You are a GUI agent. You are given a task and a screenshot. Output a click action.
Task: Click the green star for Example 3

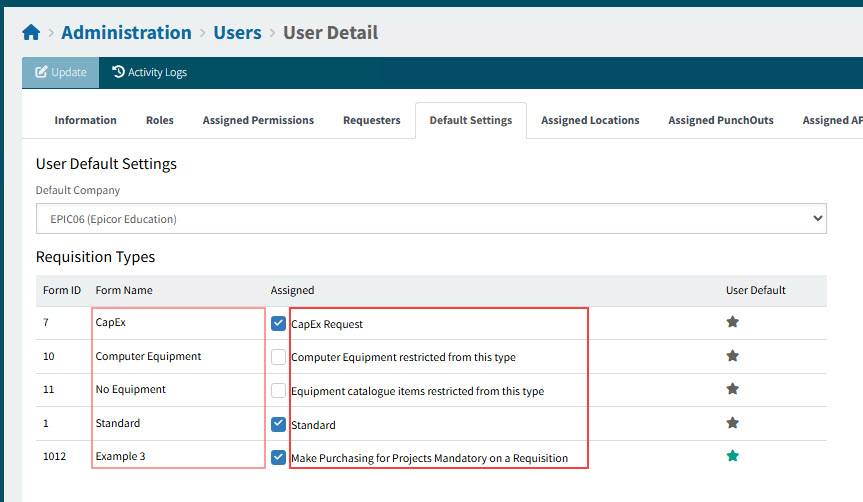pyautogui.click(x=732, y=456)
